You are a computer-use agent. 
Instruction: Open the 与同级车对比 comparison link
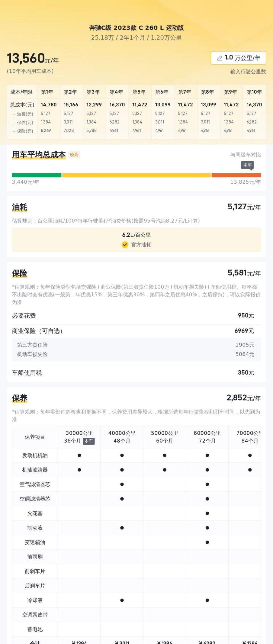tap(245, 155)
